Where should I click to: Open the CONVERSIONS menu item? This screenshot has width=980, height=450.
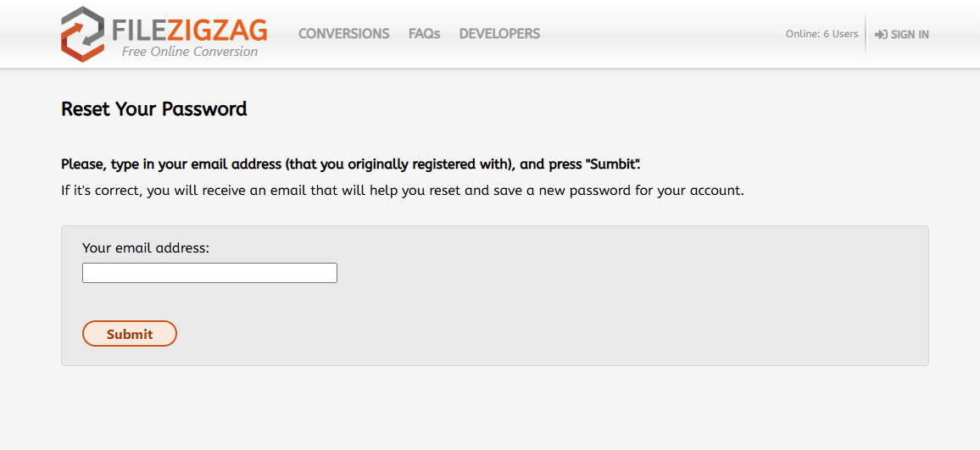[x=343, y=34]
